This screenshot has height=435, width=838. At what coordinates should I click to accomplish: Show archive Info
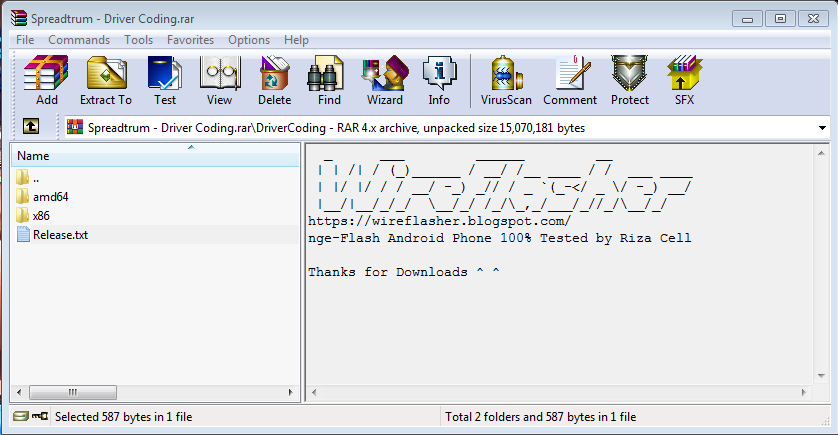(x=439, y=80)
